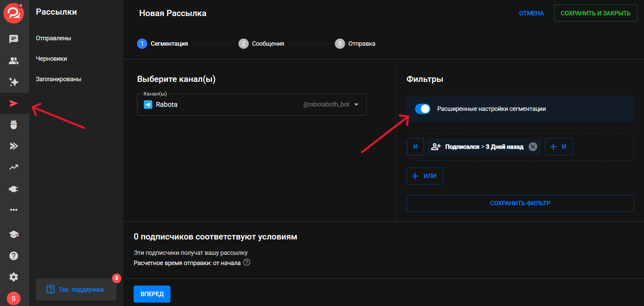The width and height of the screenshot is (644, 306).
Task: Open 'Тех. поддержка' support button
Action: pyautogui.click(x=76, y=290)
